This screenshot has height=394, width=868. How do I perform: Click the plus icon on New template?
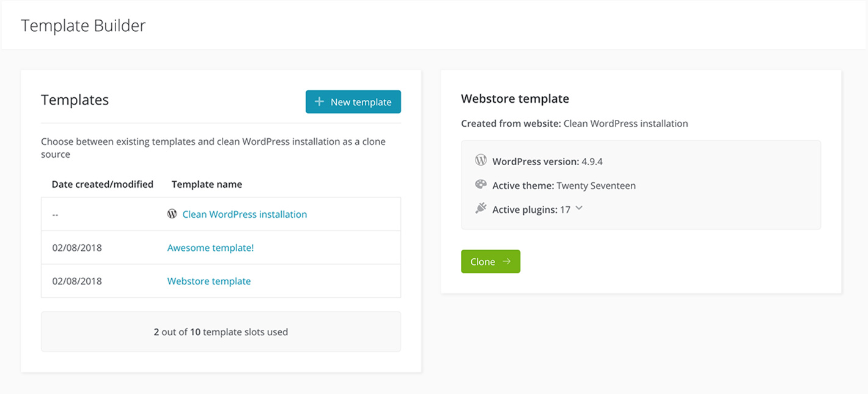click(319, 102)
